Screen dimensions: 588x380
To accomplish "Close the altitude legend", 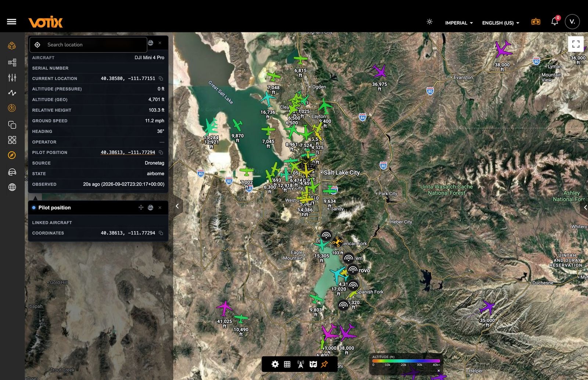I will pyautogui.click(x=438, y=370).
